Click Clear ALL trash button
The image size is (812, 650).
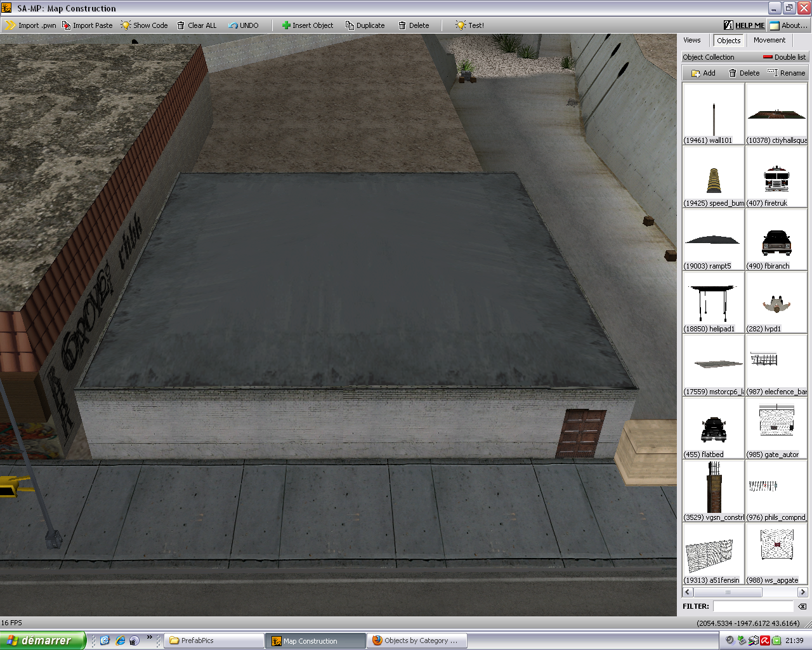tap(197, 25)
